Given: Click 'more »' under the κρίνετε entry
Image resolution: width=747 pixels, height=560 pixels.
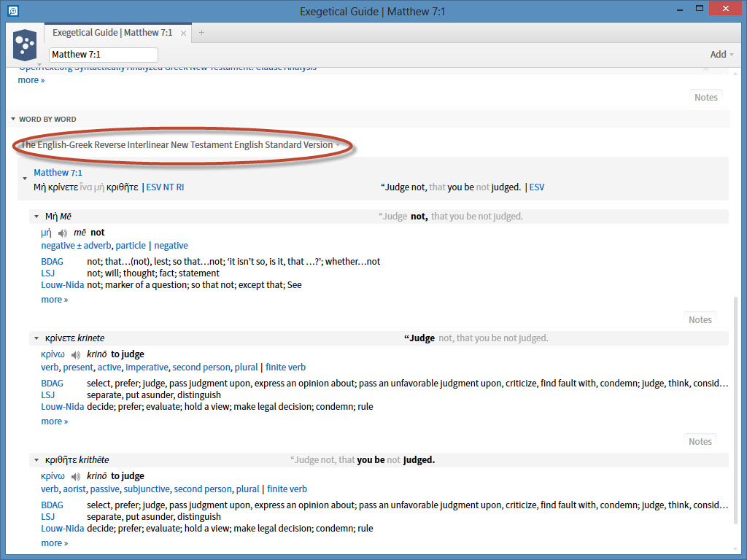Looking at the screenshot, I should click(54, 421).
